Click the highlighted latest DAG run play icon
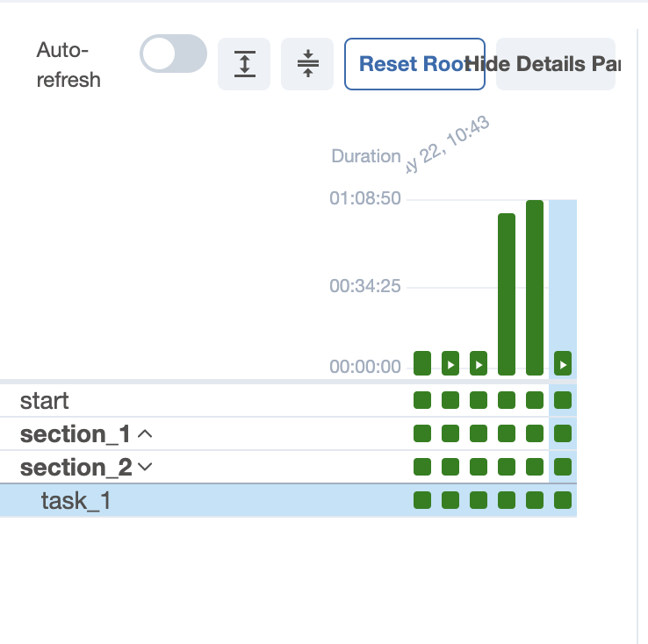This screenshot has width=648, height=644. [x=563, y=362]
